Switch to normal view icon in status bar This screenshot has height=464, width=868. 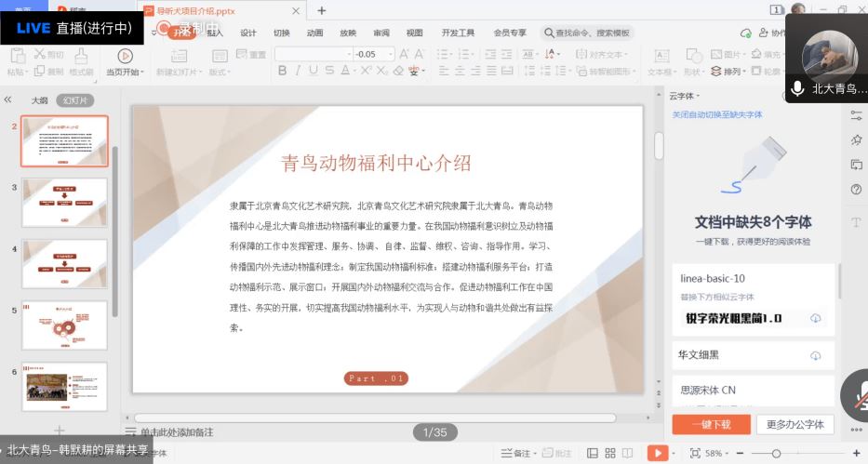coord(593,453)
